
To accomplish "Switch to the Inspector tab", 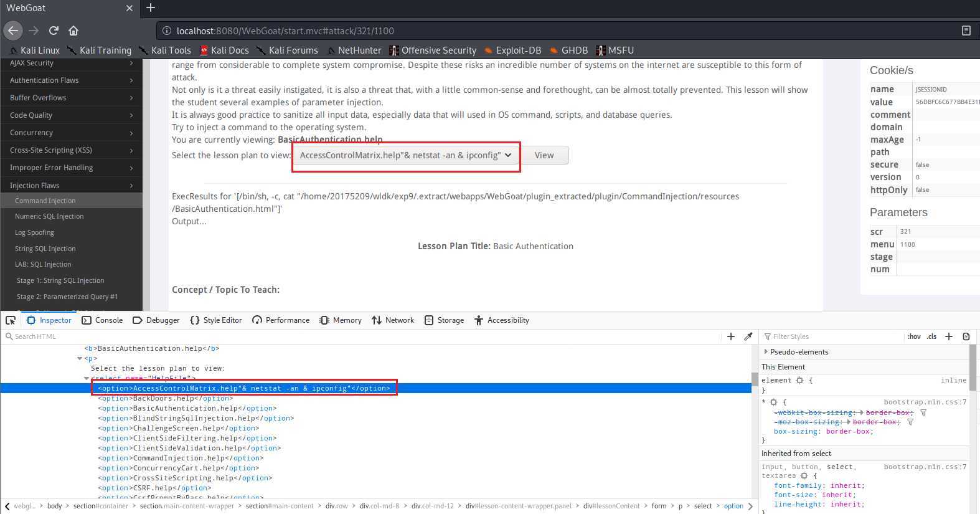I will (x=49, y=320).
